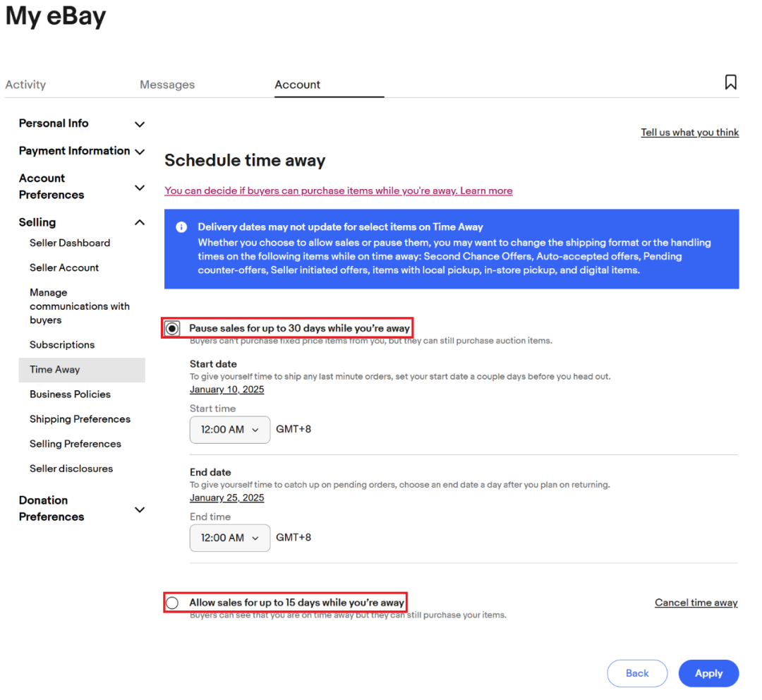Click the January 10, 2025 start date
This screenshot has width=762, height=700.
[x=226, y=390]
